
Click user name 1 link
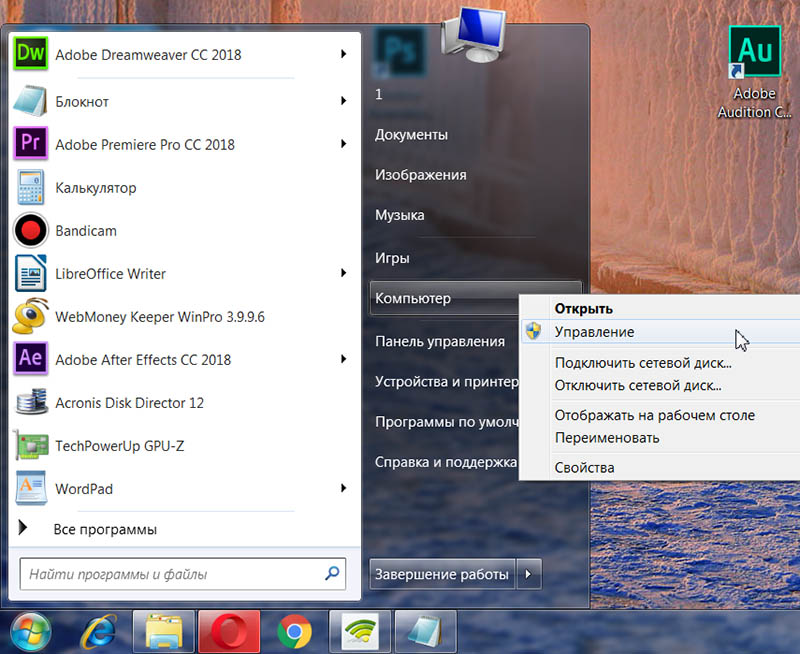tap(379, 94)
